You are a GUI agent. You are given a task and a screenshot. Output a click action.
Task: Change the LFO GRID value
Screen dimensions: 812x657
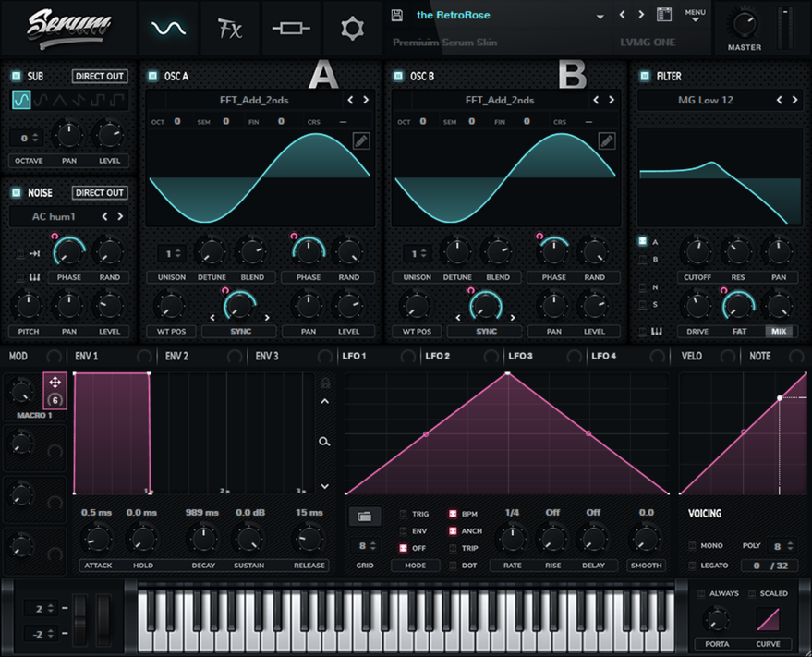pyautogui.click(x=365, y=545)
